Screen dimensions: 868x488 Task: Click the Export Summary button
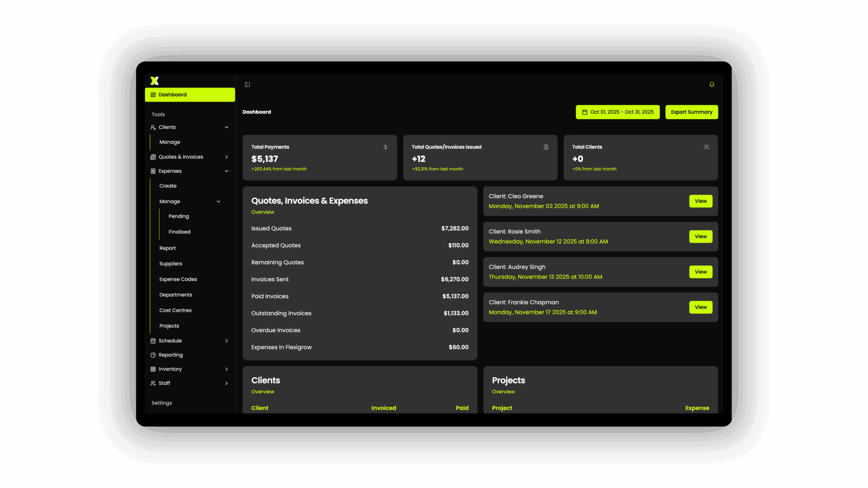click(x=691, y=112)
